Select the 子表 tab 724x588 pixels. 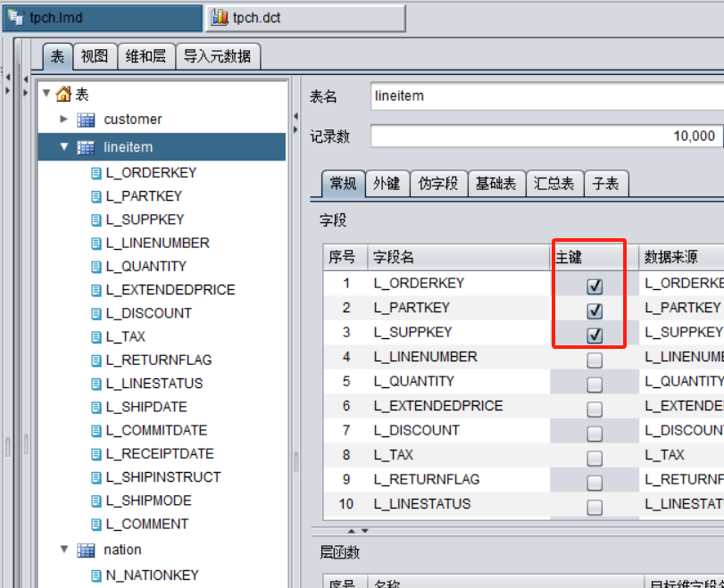click(606, 184)
